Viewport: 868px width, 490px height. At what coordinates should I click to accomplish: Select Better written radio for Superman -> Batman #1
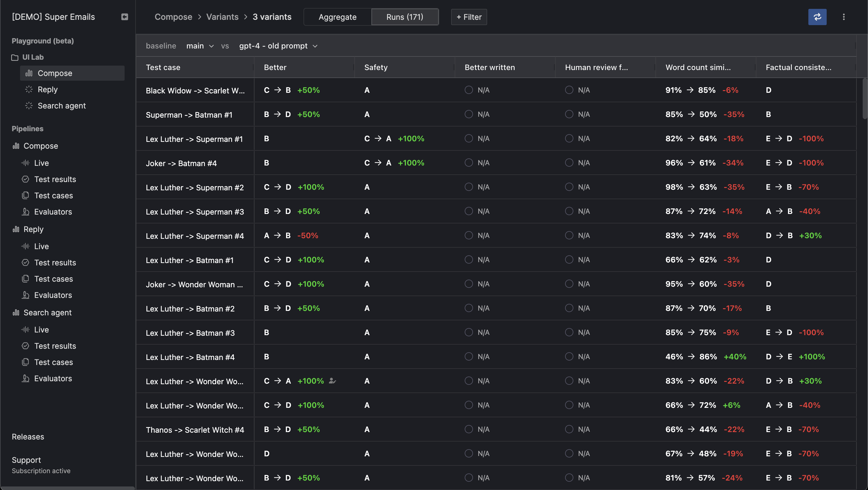[468, 114]
